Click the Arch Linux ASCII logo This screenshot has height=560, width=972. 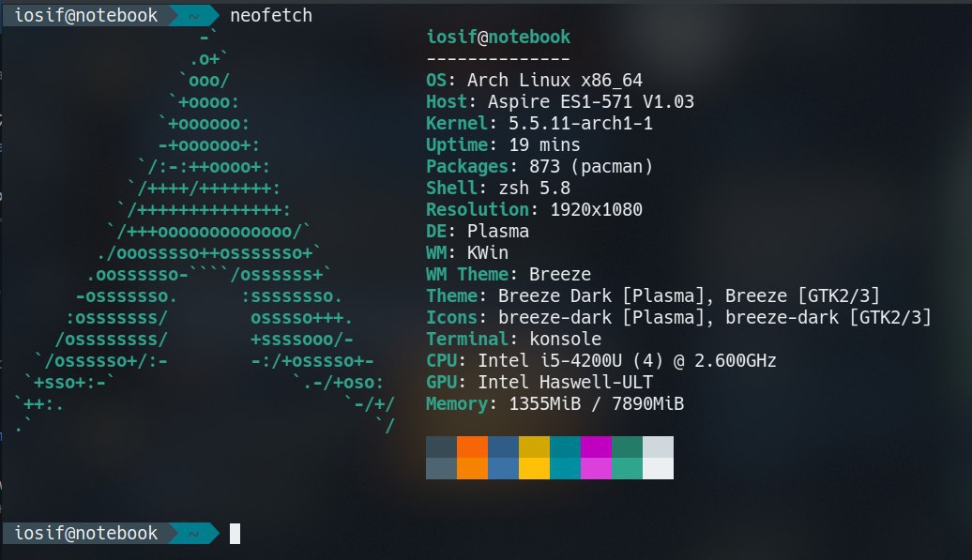click(x=205, y=232)
